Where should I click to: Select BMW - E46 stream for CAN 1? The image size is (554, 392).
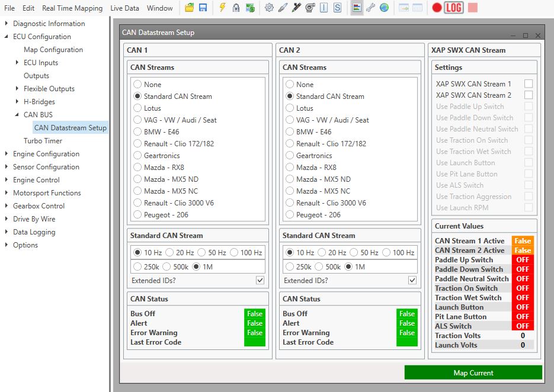(x=138, y=131)
